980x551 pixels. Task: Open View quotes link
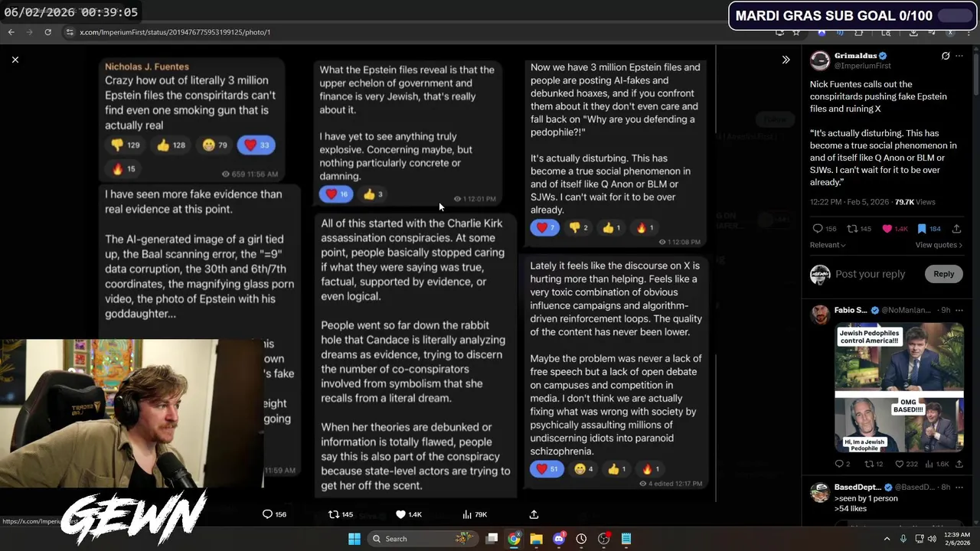click(939, 245)
